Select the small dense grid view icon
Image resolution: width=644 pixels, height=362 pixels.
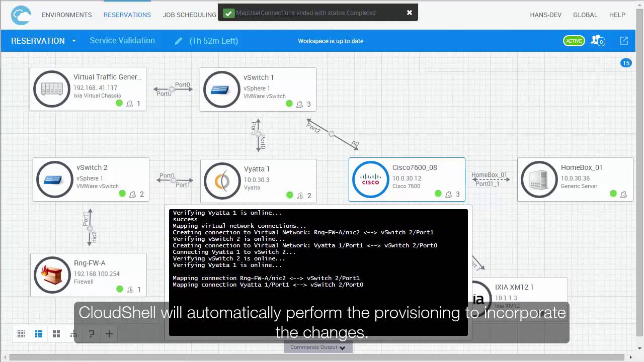[21, 334]
